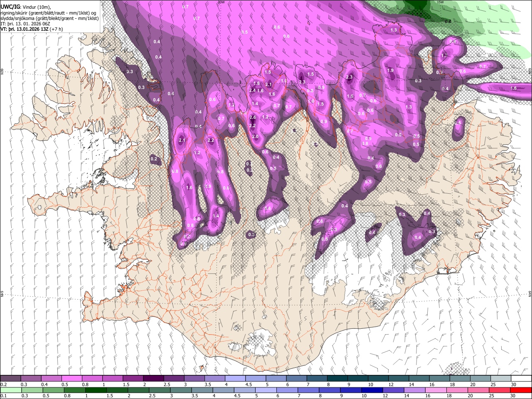
Task: Pick the lavender 14–16 swatch in the lower scale
Action: 414,390
